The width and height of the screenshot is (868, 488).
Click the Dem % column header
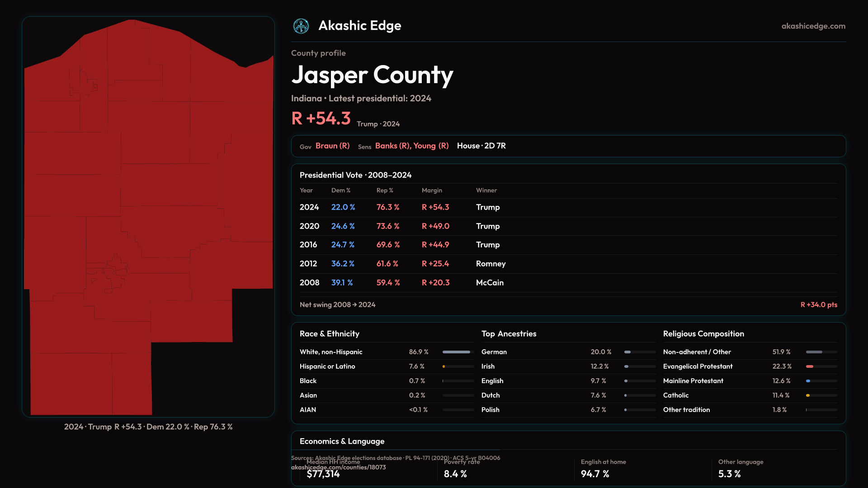pyautogui.click(x=340, y=191)
